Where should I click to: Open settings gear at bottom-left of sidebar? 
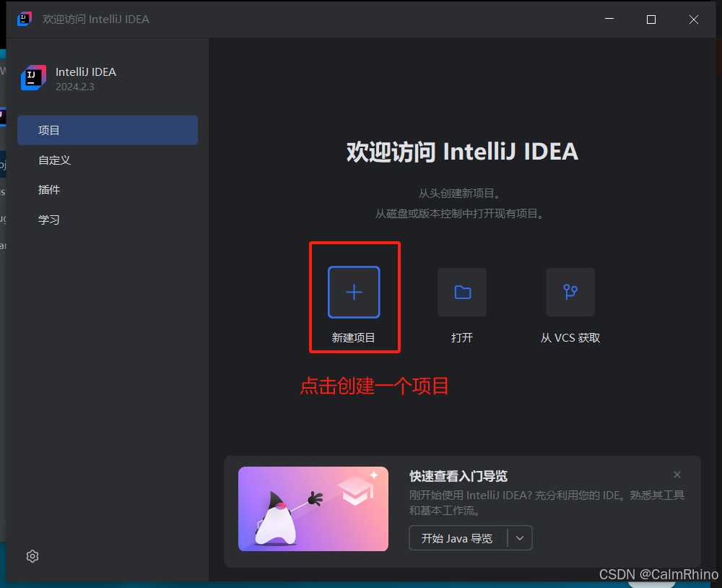pos(32,556)
